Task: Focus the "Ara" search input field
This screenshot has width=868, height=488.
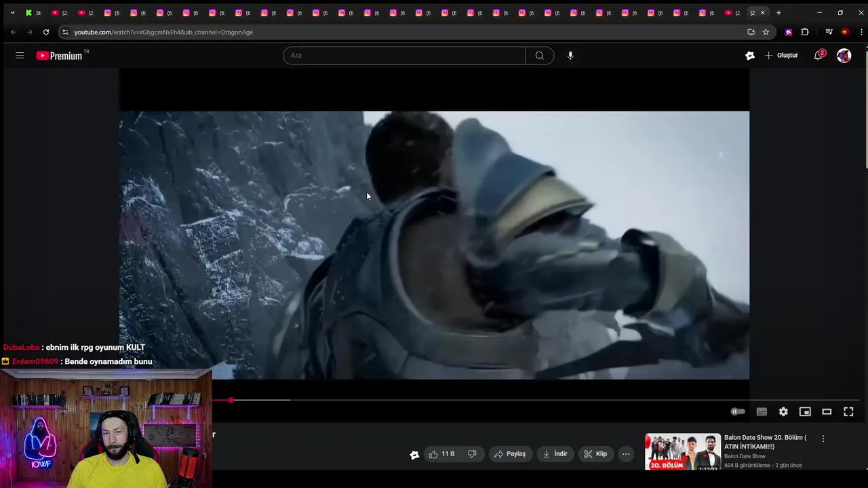Action: [404, 56]
